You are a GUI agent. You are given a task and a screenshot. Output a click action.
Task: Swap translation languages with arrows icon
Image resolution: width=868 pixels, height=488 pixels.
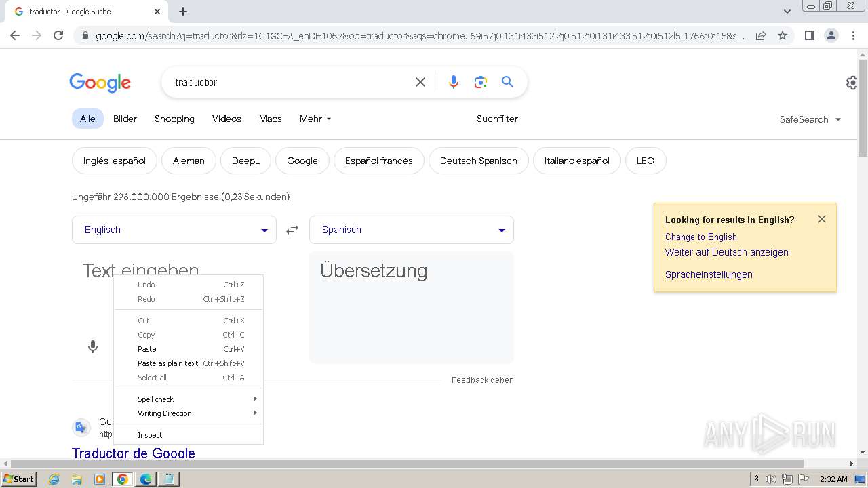pyautogui.click(x=292, y=230)
